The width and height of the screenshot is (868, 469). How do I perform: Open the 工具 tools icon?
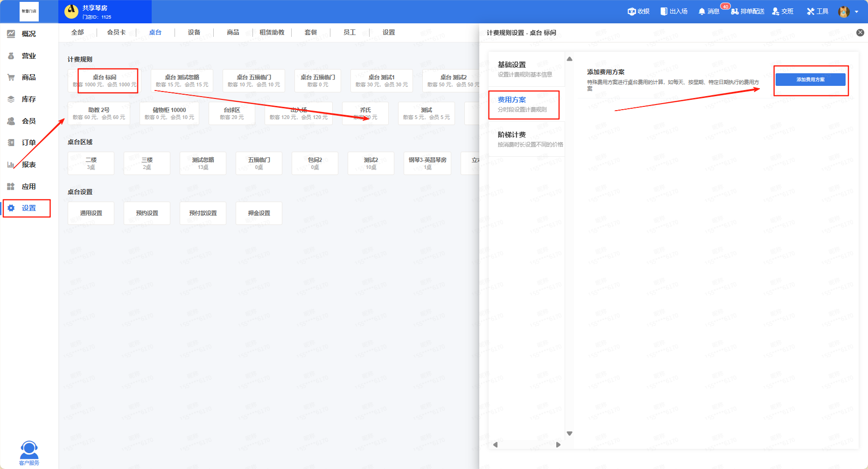point(811,11)
